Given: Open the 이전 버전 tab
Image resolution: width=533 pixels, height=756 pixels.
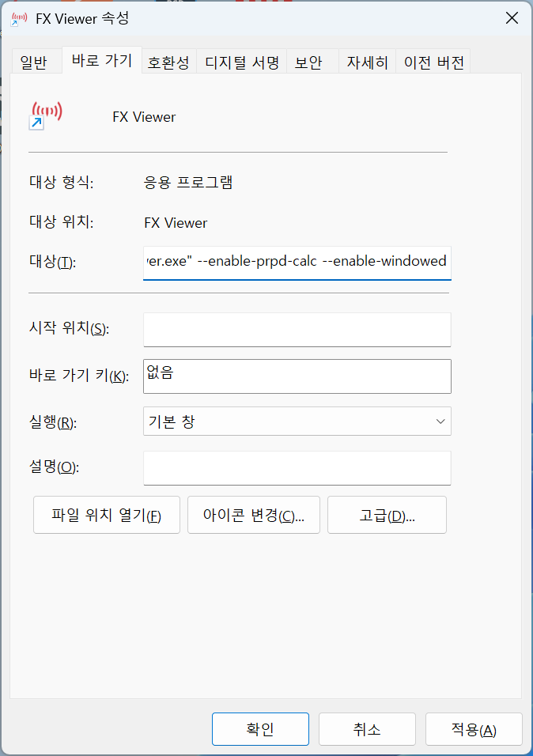Looking at the screenshot, I should 433,62.
